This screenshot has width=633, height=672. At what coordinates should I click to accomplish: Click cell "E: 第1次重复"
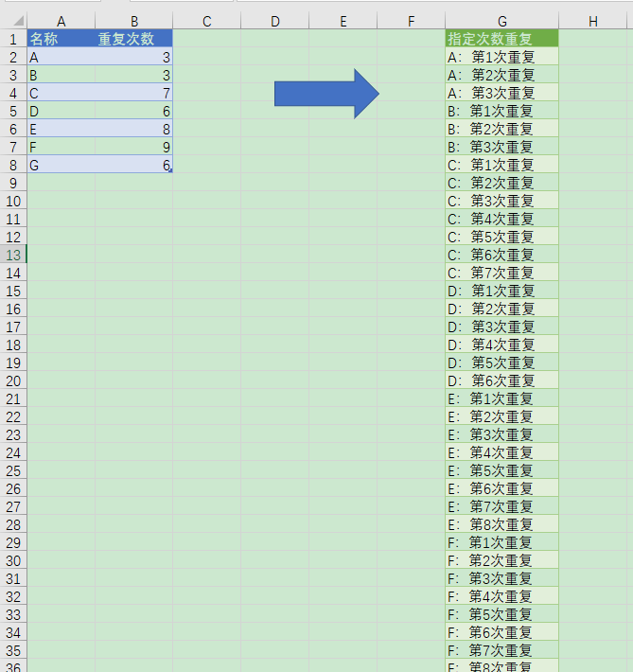(502, 398)
